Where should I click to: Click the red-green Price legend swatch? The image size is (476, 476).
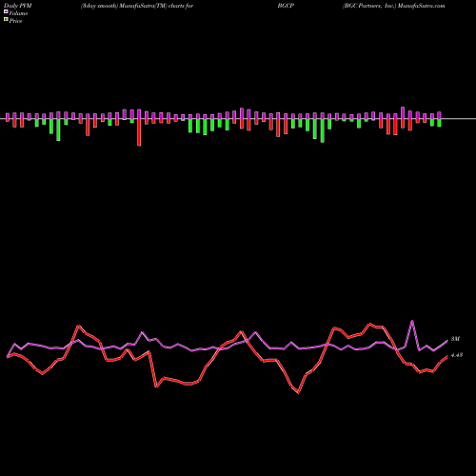[x=6, y=20]
